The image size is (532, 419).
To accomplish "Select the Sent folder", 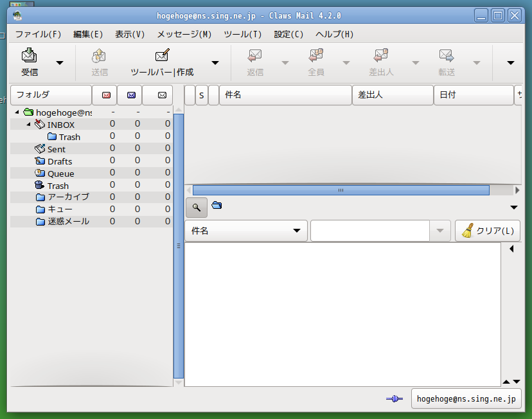I will pos(57,149).
